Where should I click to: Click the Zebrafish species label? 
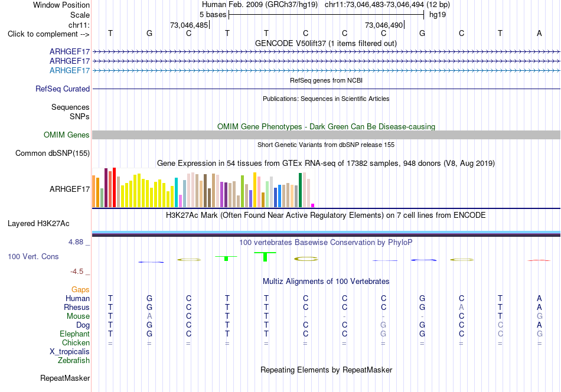74,360
